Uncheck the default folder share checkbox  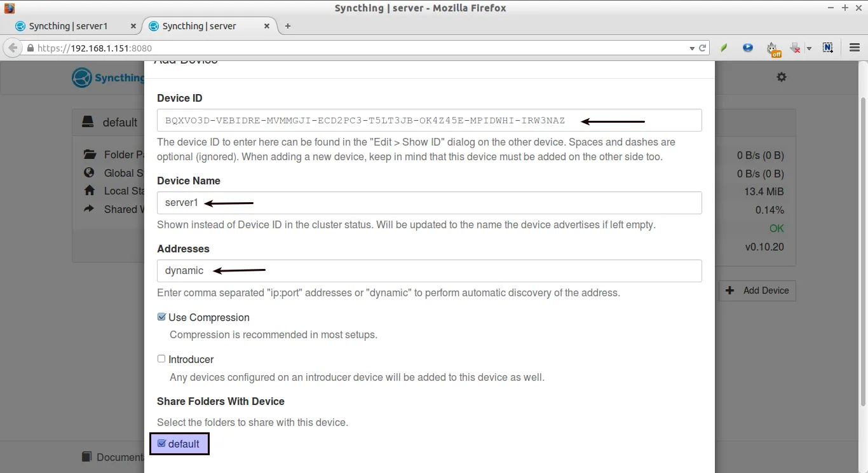point(161,443)
